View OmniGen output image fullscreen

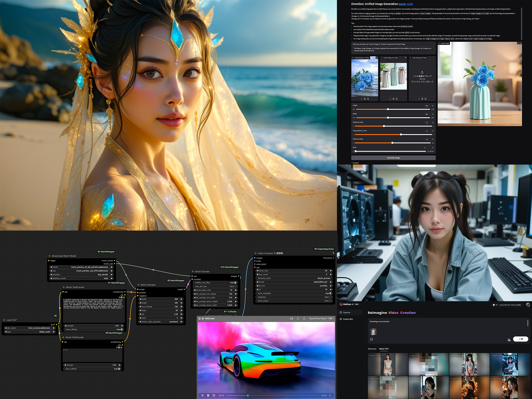pyautogui.click(x=518, y=43)
